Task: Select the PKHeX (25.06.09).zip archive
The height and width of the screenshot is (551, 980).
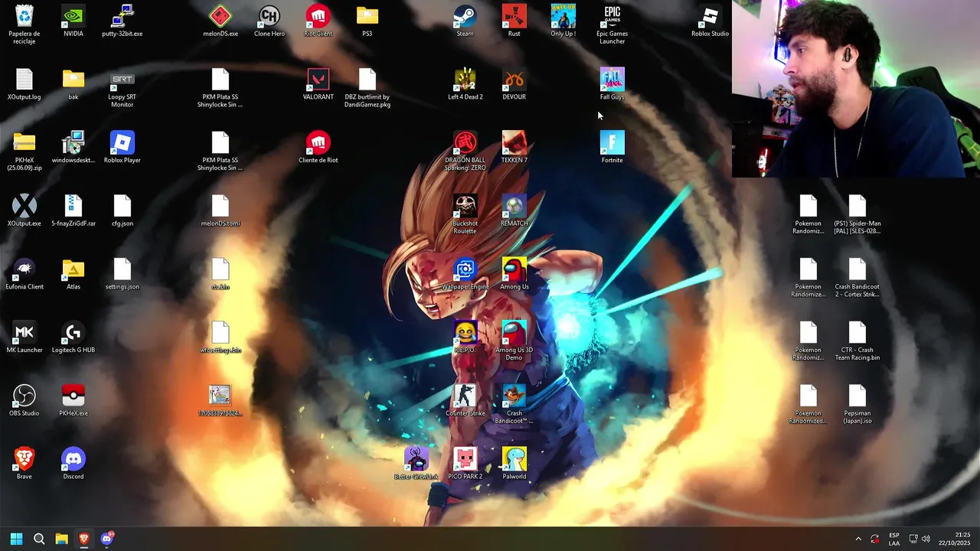Action: [24, 143]
